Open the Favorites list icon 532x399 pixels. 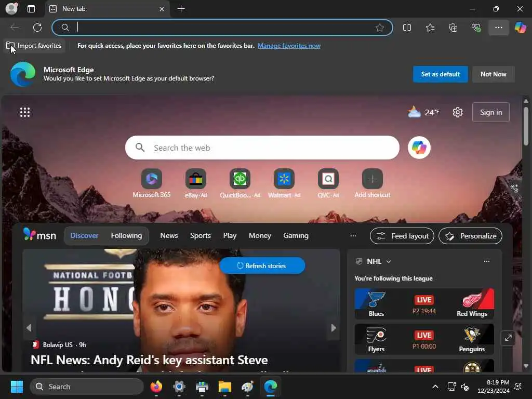[x=430, y=28]
